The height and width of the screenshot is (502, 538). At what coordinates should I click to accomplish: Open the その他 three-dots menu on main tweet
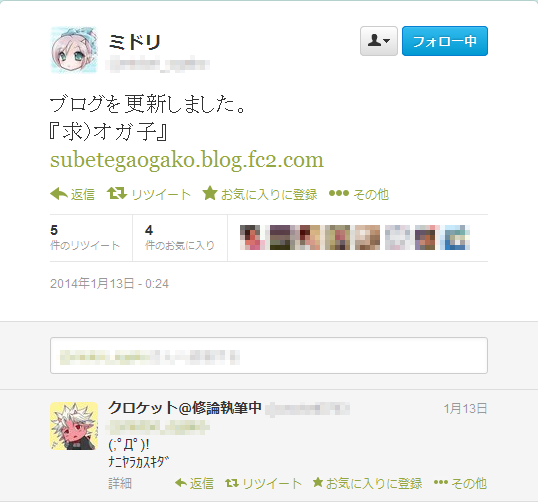(339, 194)
